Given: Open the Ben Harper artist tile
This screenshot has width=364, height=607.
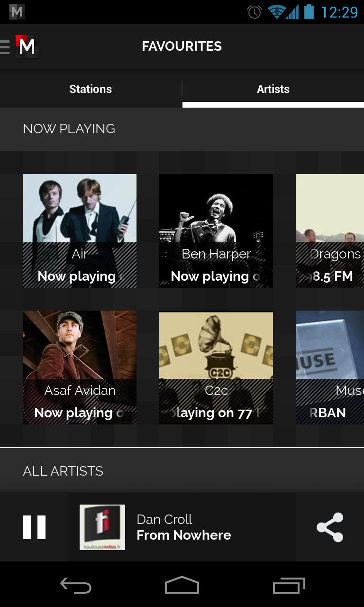Looking at the screenshot, I should 216,231.
